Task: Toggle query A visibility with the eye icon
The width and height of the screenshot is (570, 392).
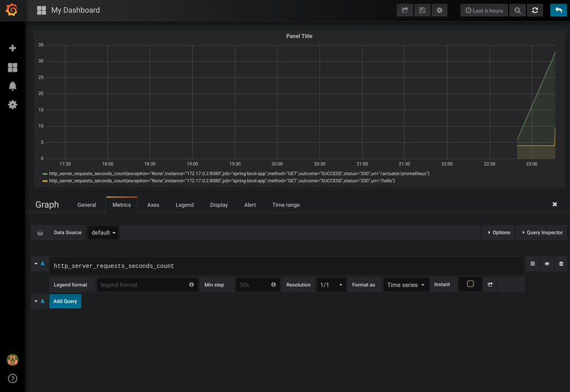Action: point(547,264)
